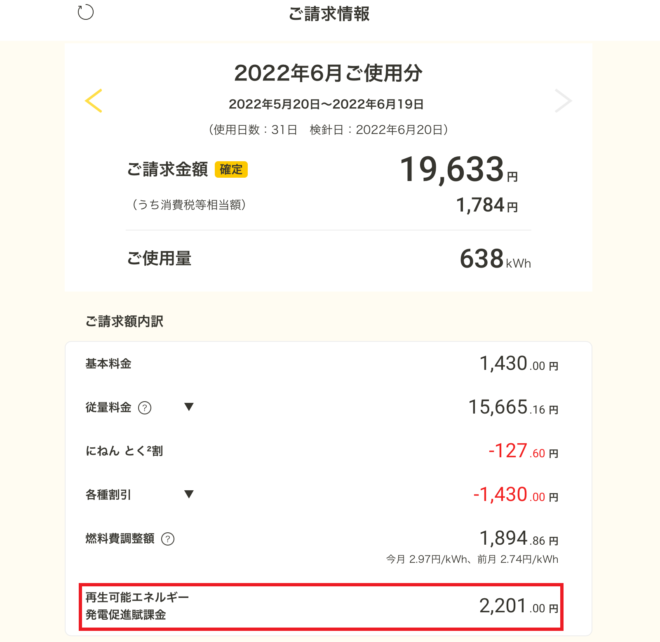Click the ご請求情報 page title
This screenshot has width=660, height=642.
click(329, 14)
